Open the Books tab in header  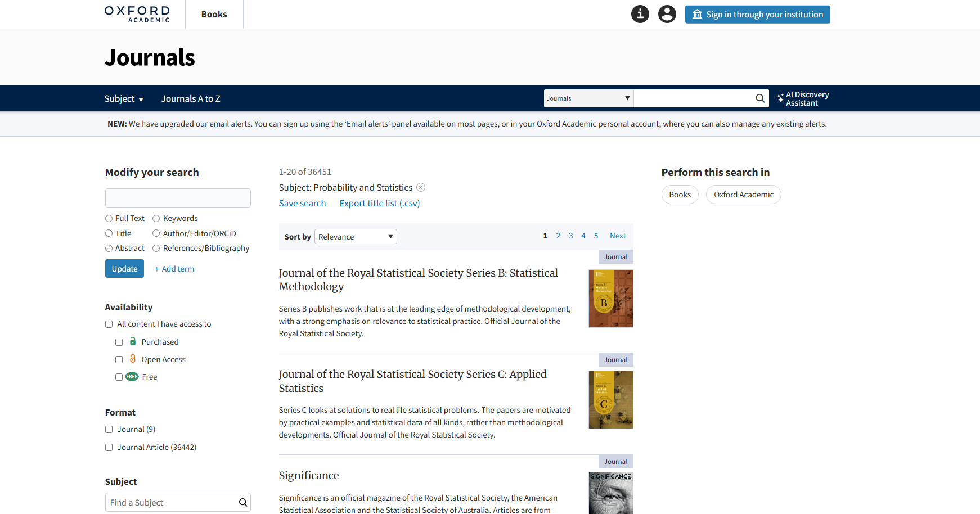click(x=214, y=15)
